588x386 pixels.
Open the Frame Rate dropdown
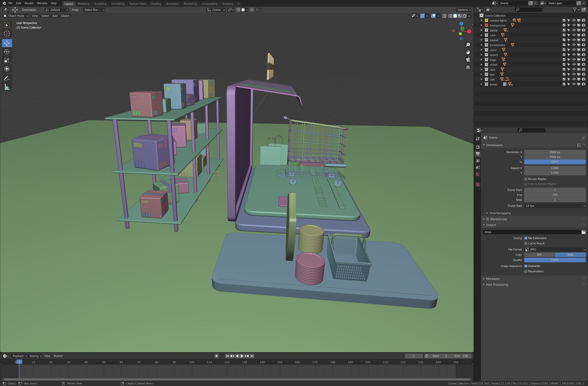[555, 206]
